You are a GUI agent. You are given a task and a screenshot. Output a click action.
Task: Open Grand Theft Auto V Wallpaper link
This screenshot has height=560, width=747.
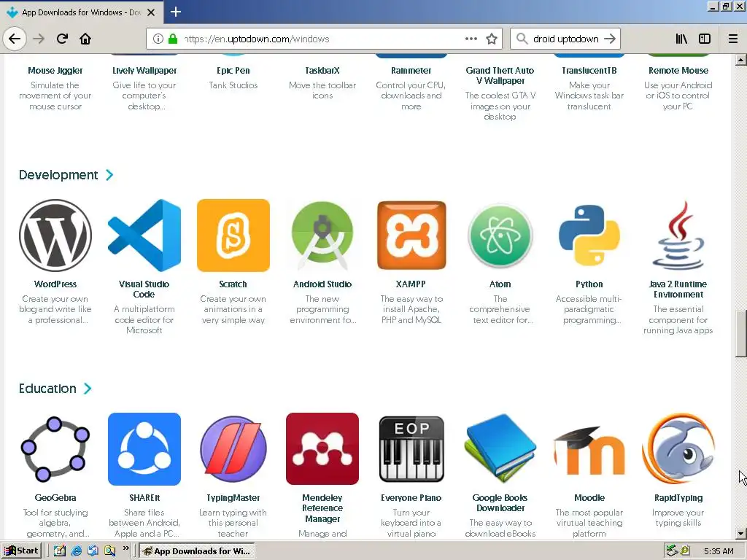click(x=500, y=76)
